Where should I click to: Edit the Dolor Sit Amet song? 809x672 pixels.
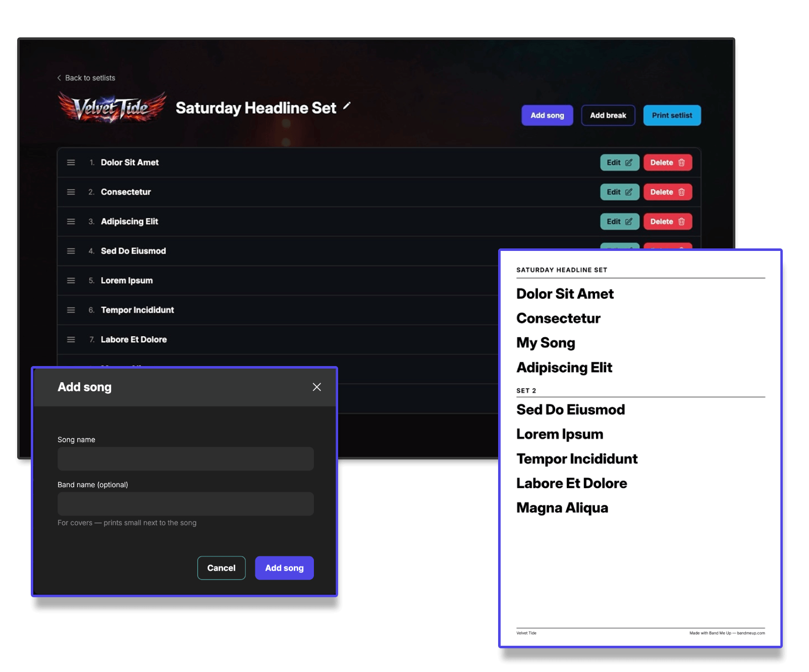620,163
